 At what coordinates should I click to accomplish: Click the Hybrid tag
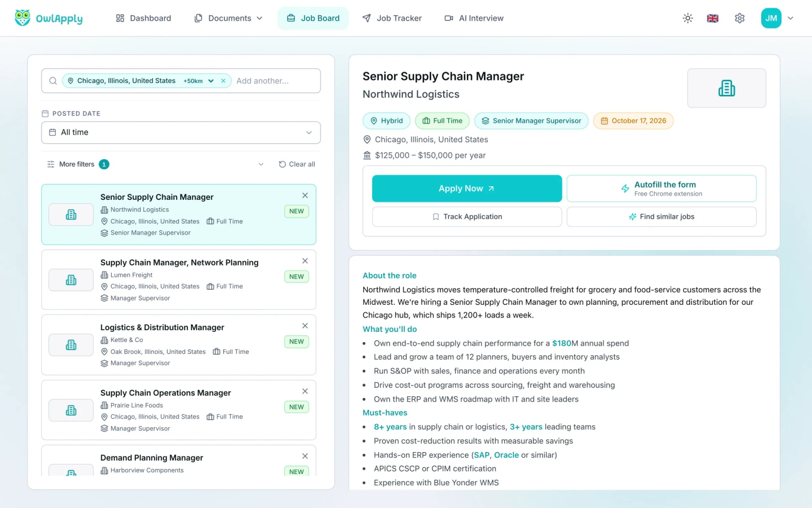[387, 121]
